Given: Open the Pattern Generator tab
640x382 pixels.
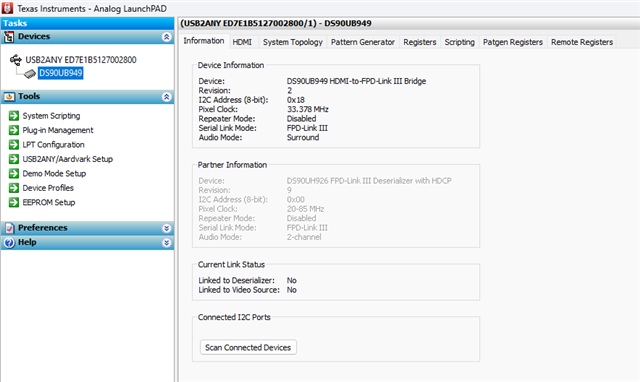Looking at the screenshot, I should tap(362, 42).
